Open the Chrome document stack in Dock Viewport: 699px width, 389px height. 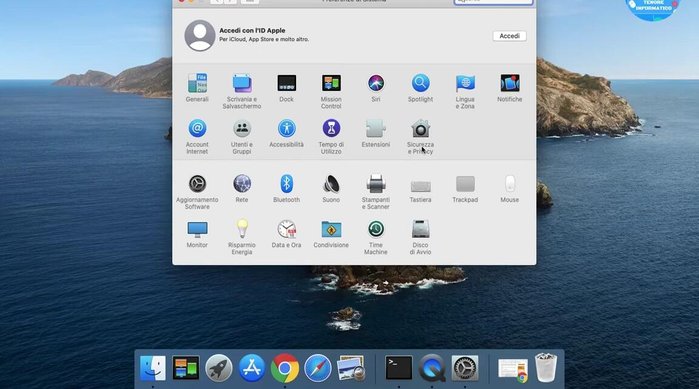[513, 370]
